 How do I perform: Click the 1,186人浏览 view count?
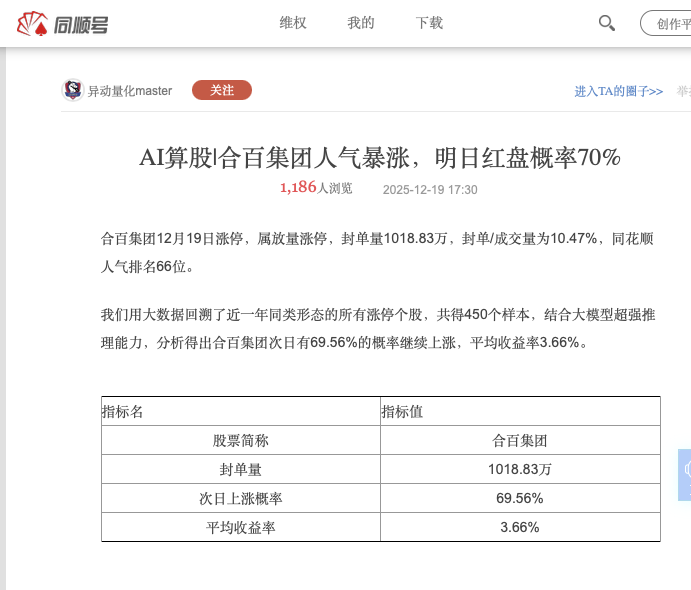pyautogui.click(x=316, y=188)
